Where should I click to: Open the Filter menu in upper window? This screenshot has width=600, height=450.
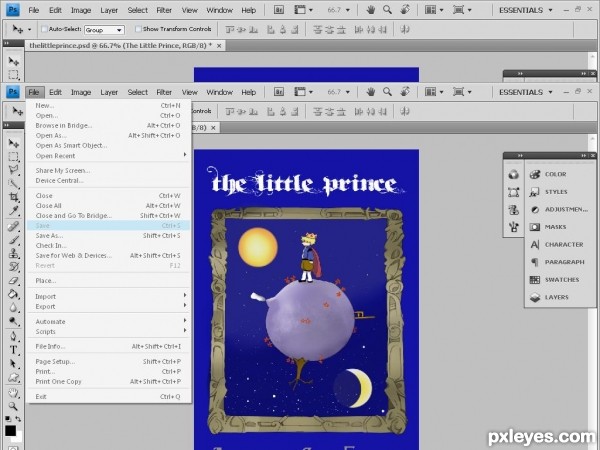(164, 10)
